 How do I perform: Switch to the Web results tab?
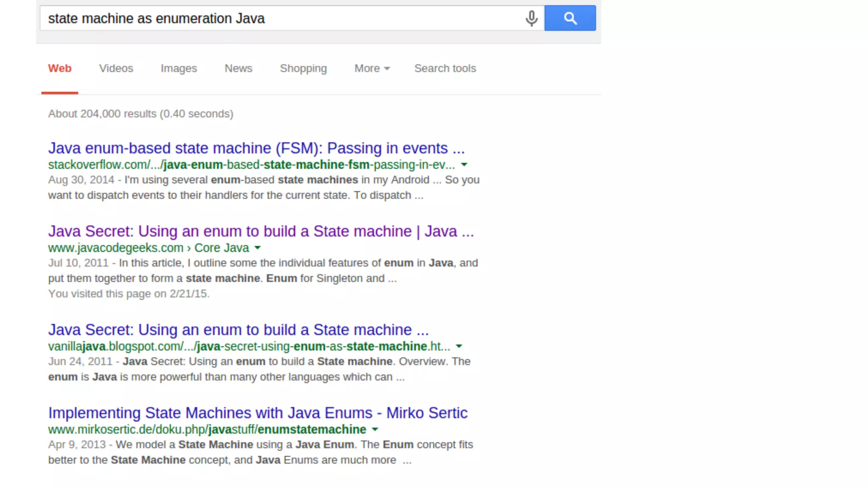60,69
